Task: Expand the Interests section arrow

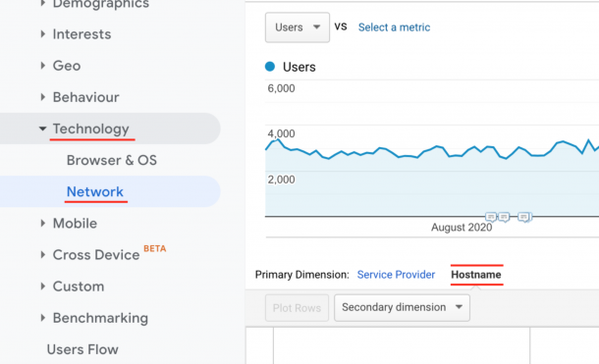Action: coord(43,34)
